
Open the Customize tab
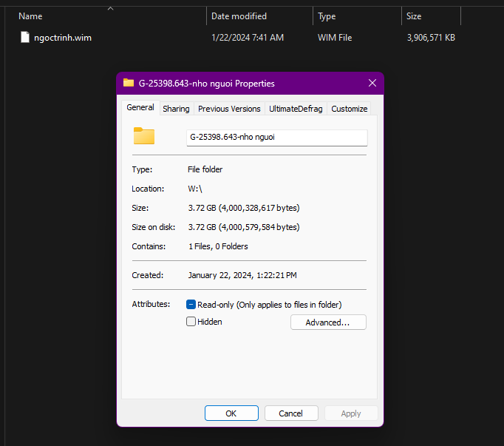click(x=349, y=109)
